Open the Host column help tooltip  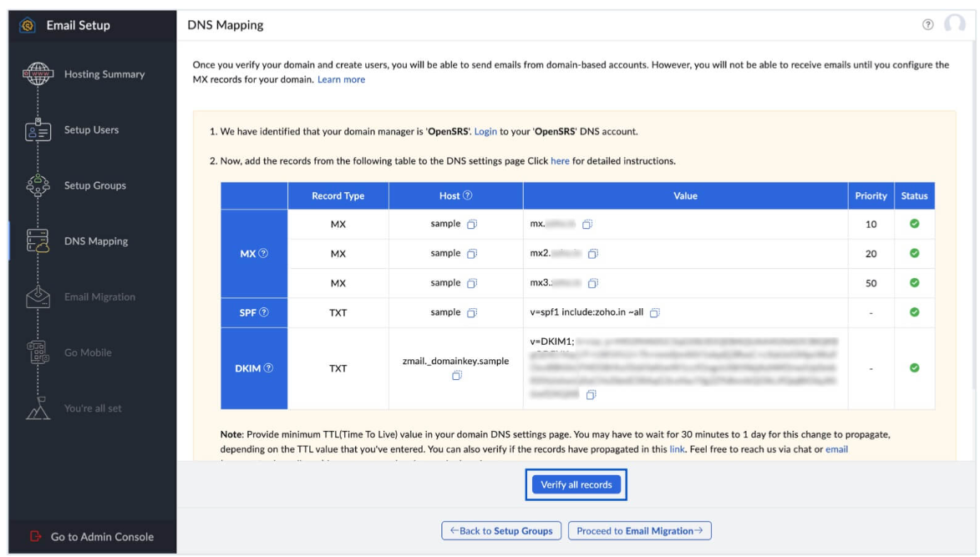click(x=468, y=195)
